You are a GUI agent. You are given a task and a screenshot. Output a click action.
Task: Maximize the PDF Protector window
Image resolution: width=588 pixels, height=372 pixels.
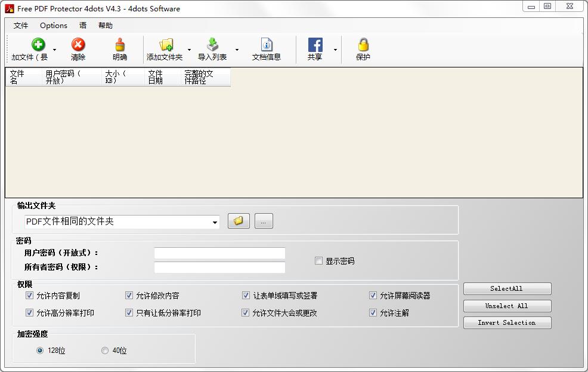pyautogui.click(x=547, y=7)
